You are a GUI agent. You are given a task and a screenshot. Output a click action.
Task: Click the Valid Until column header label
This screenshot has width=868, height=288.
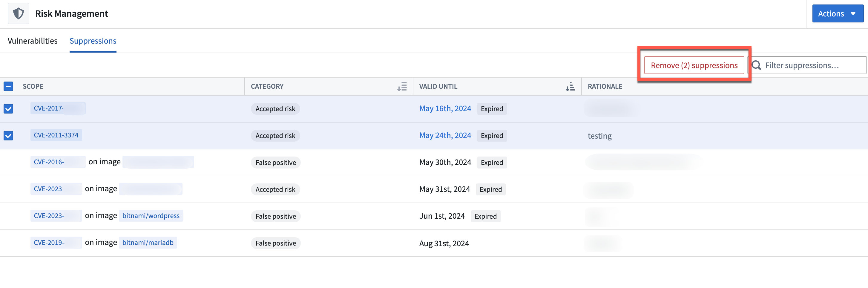438,87
